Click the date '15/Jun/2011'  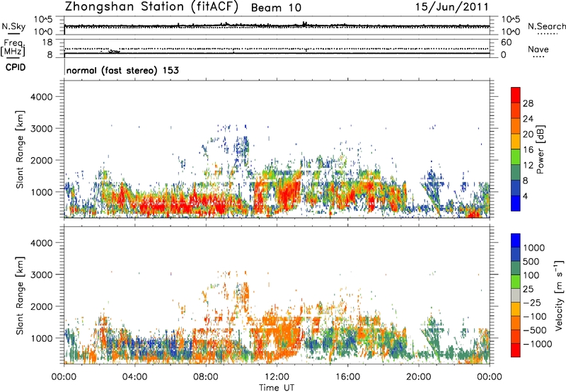tap(452, 7)
